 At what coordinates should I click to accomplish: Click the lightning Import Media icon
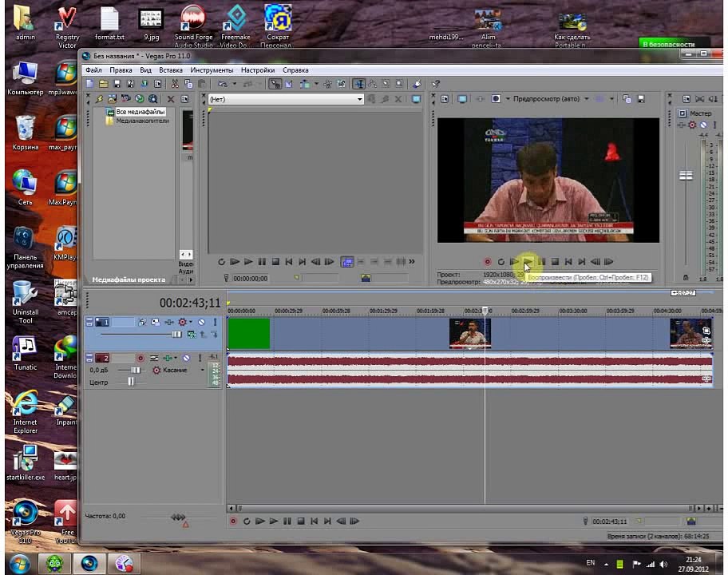coord(99,99)
